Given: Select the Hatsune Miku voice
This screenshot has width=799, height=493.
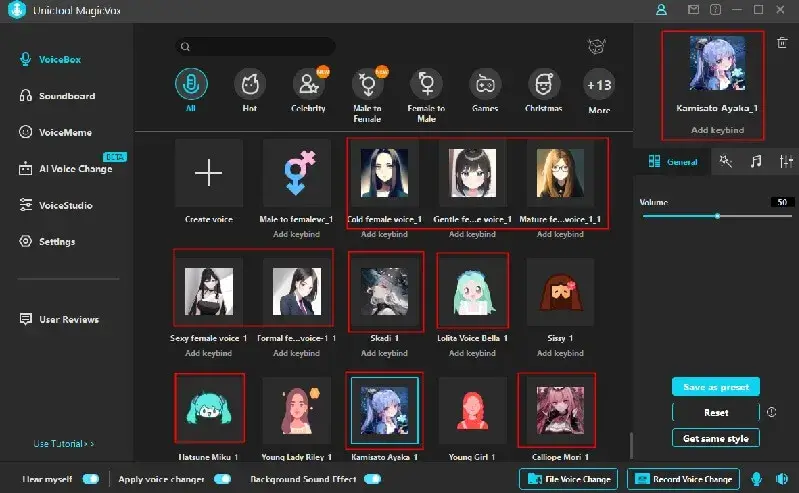Looking at the screenshot, I should pos(208,408).
